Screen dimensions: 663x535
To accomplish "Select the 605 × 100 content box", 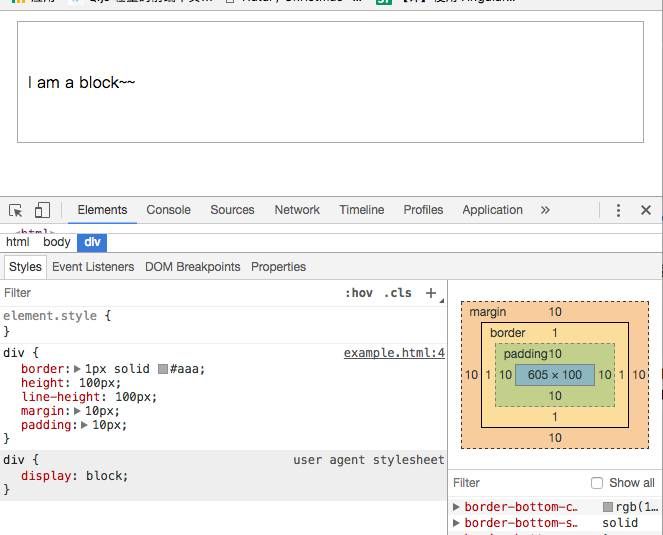I will [x=555, y=375].
